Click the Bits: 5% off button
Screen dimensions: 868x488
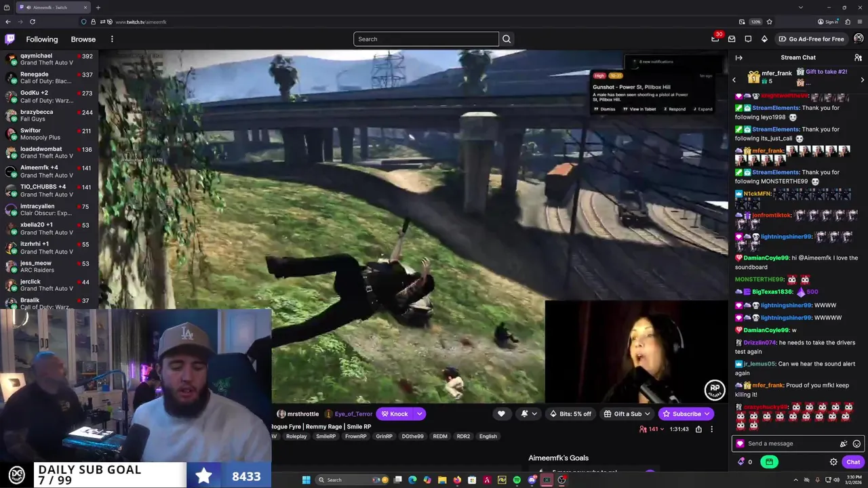click(570, 413)
